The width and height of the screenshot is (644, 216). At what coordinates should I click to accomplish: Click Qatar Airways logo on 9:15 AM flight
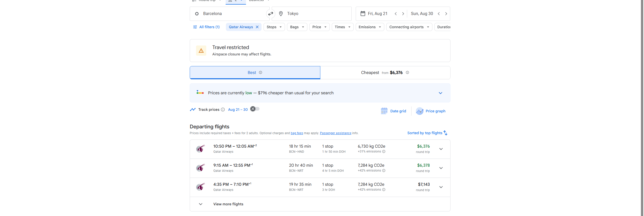pos(201,168)
